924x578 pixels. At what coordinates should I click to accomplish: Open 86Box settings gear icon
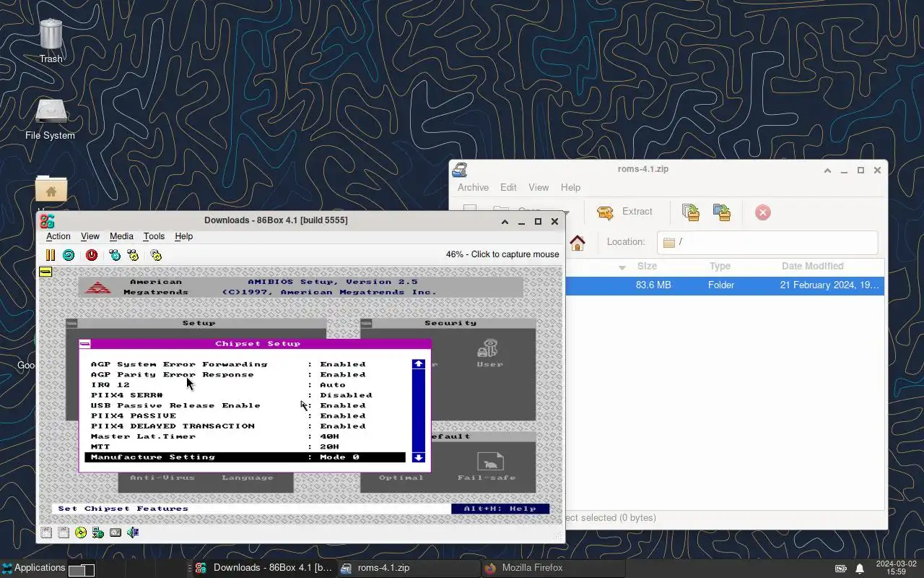click(x=156, y=255)
